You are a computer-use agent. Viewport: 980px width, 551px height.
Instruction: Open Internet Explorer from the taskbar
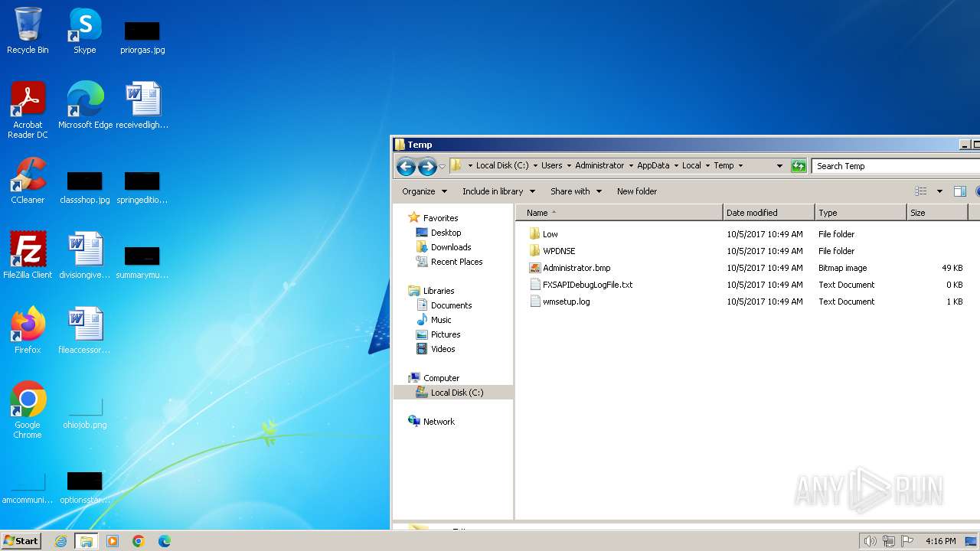(x=60, y=541)
